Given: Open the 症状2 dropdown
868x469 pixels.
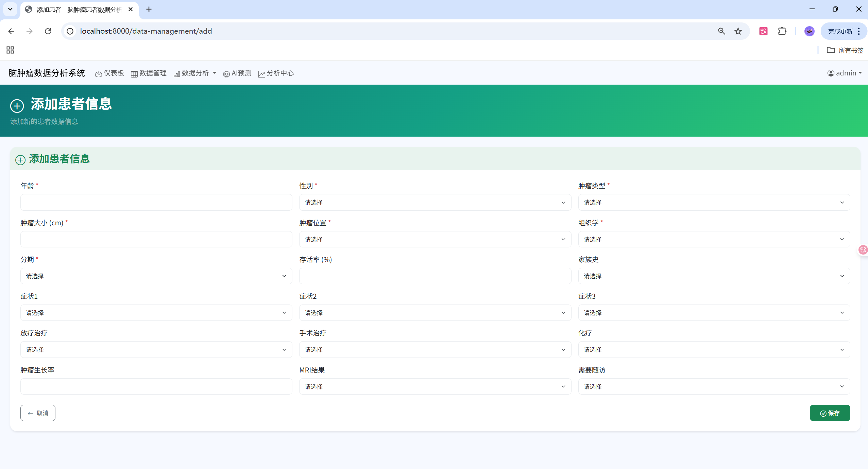Looking at the screenshot, I should [435, 313].
